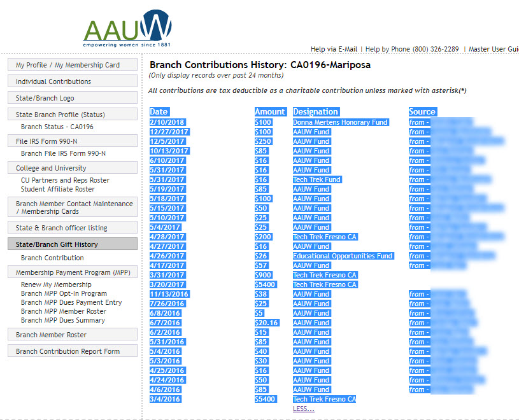
Task: Click date 5/18/2017
Action: pyautogui.click(x=167, y=199)
